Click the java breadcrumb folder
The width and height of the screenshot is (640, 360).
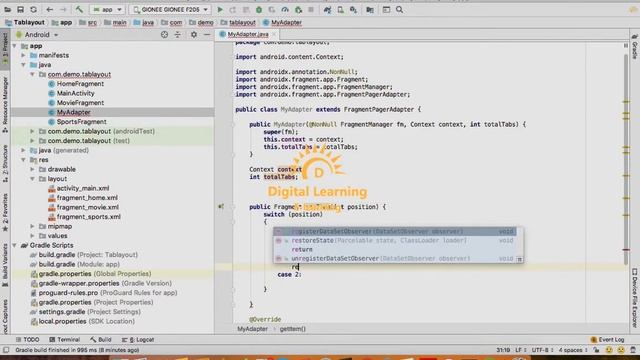(144, 22)
